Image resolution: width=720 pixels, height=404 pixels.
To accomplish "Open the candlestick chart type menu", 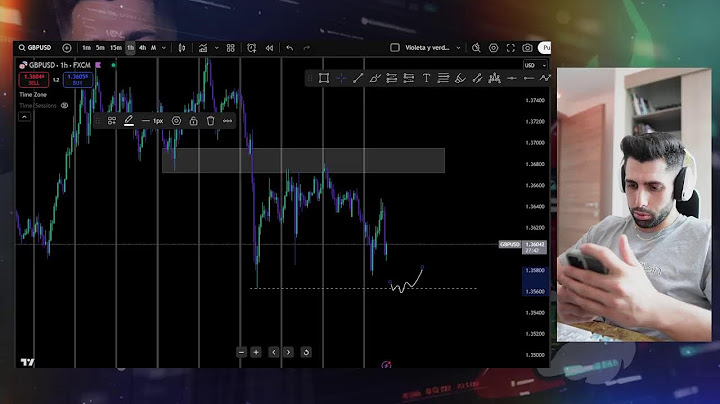I will [x=182, y=48].
